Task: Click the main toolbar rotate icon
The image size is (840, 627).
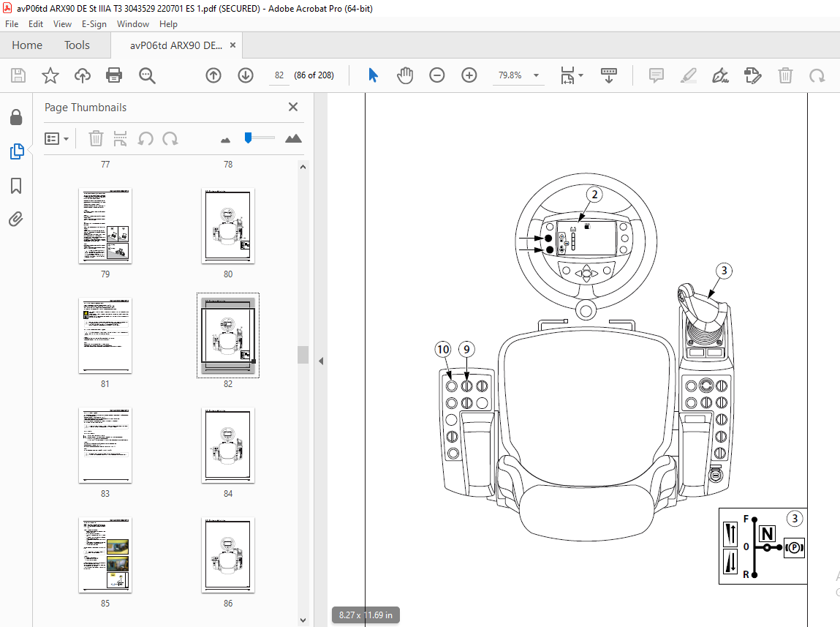Action: pyautogui.click(x=817, y=75)
